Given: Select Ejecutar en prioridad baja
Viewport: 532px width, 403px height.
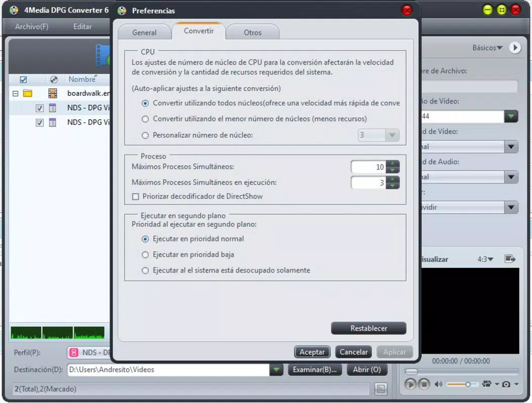Looking at the screenshot, I should pyautogui.click(x=145, y=254).
